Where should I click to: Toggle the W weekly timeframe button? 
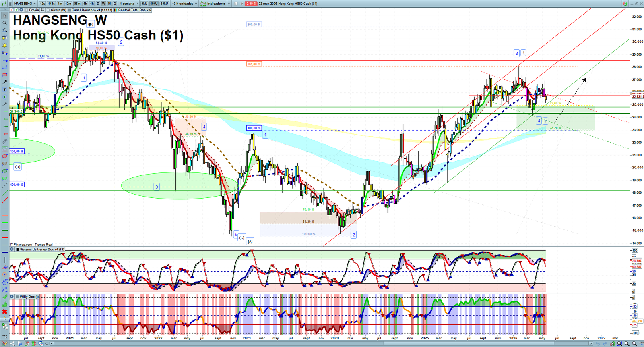point(103,4)
